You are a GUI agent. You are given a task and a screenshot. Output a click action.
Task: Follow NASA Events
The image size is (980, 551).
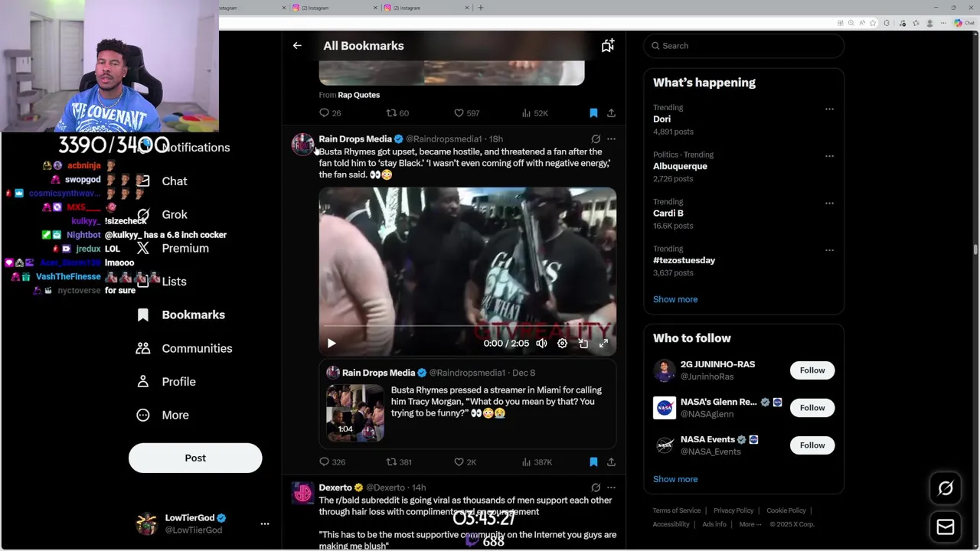[x=812, y=445]
